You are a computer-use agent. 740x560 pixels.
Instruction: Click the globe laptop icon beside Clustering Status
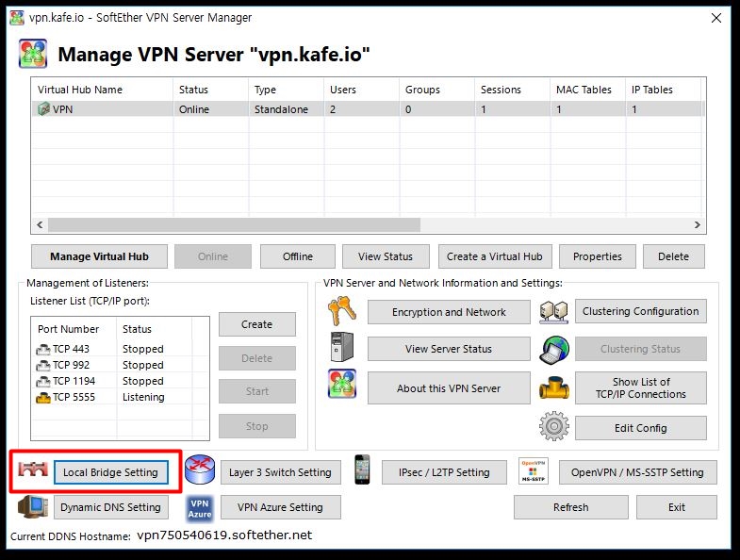(554, 350)
